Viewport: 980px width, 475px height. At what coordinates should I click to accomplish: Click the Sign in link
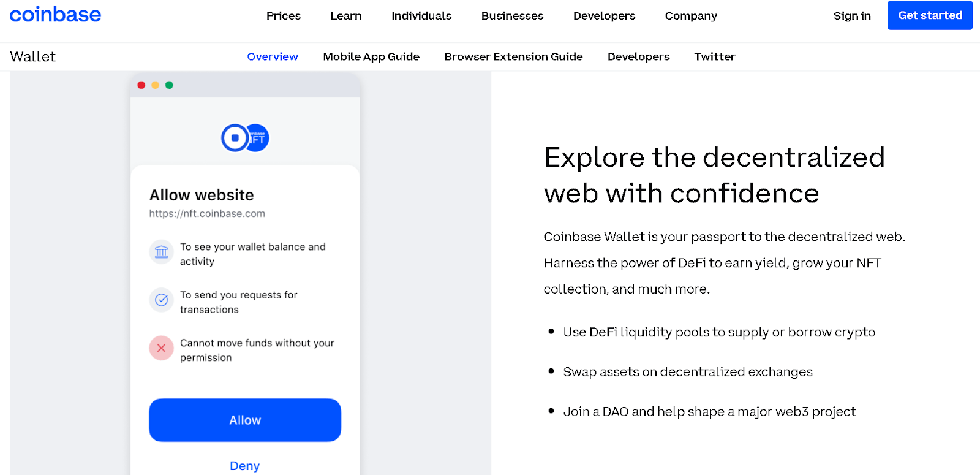point(851,16)
